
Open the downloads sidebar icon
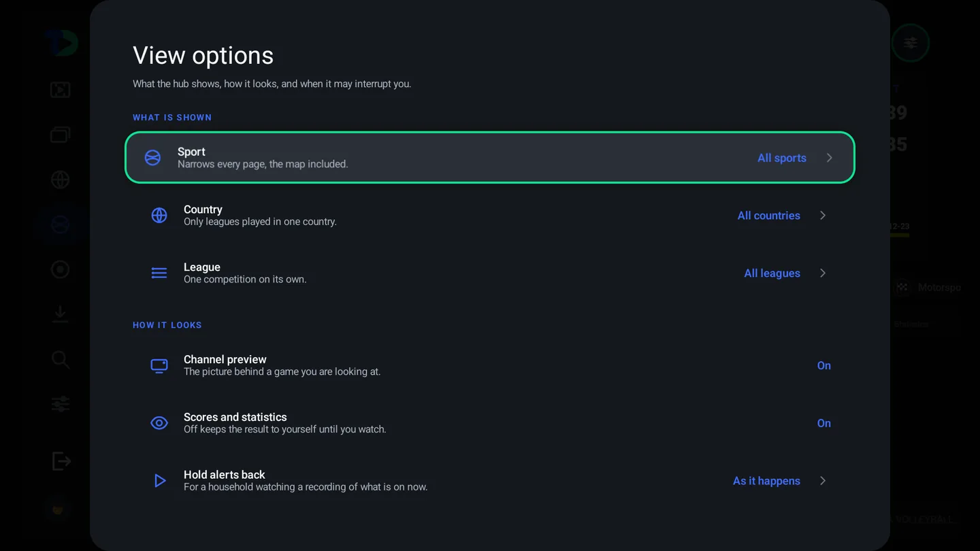(x=61, y=314)
